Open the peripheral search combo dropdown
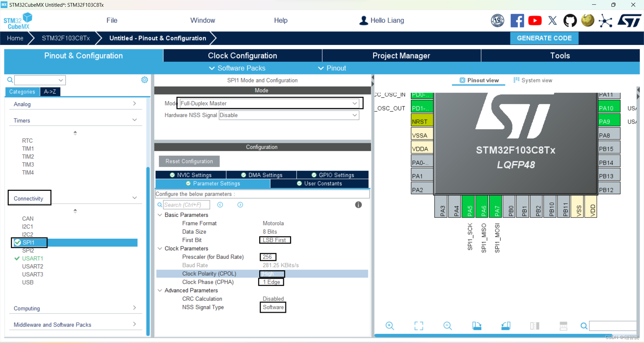 [61, 80]
